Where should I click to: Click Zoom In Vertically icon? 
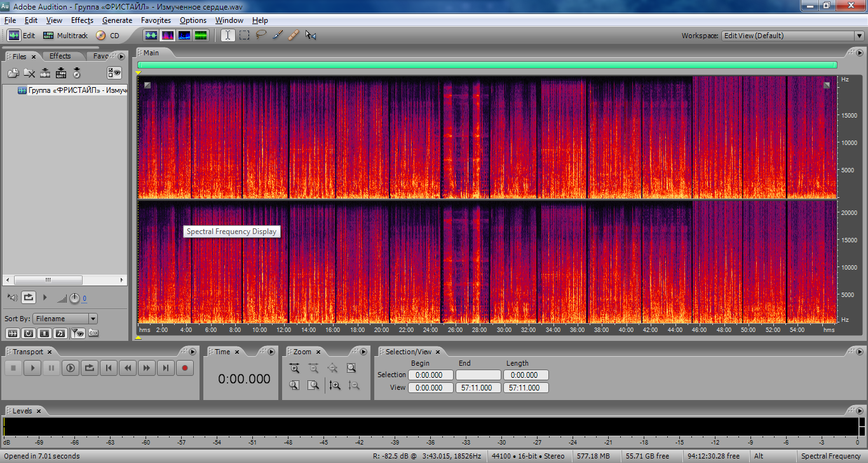tap(335, 385)
